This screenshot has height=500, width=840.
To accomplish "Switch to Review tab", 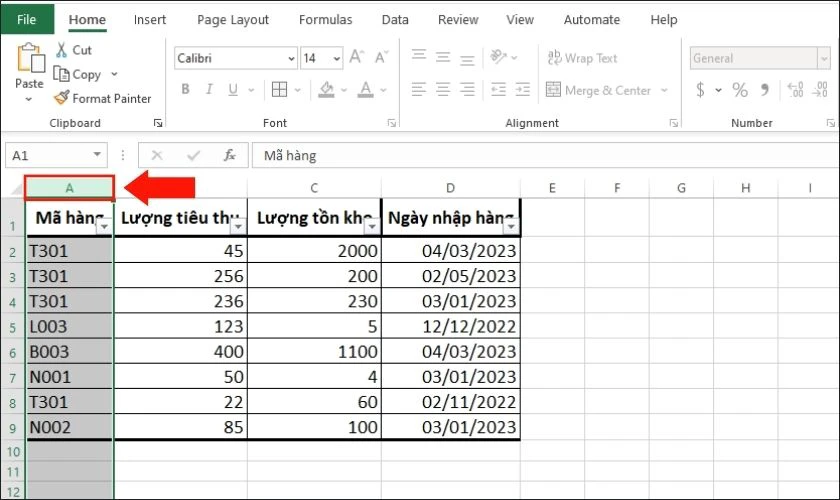I will 458,20.
